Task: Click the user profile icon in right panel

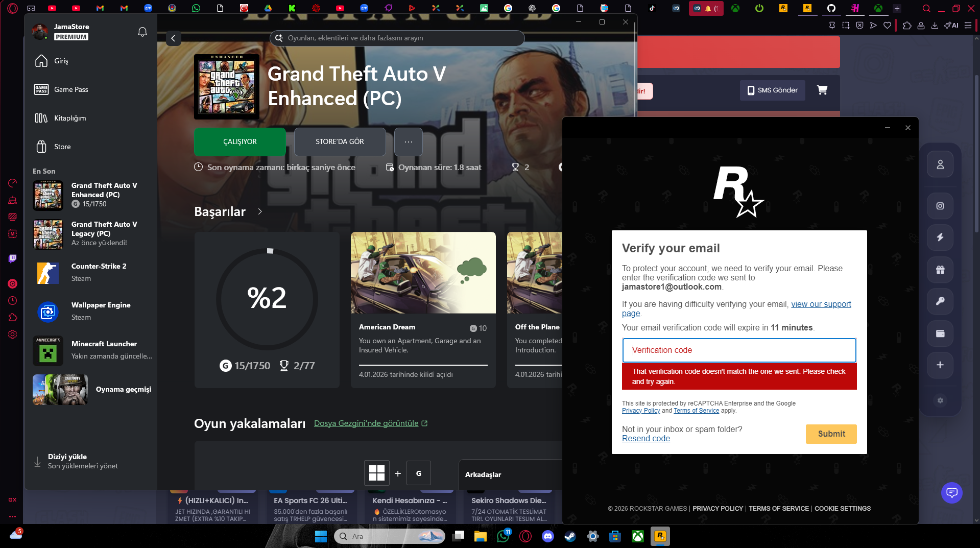Action: click(x=940, y=164)
